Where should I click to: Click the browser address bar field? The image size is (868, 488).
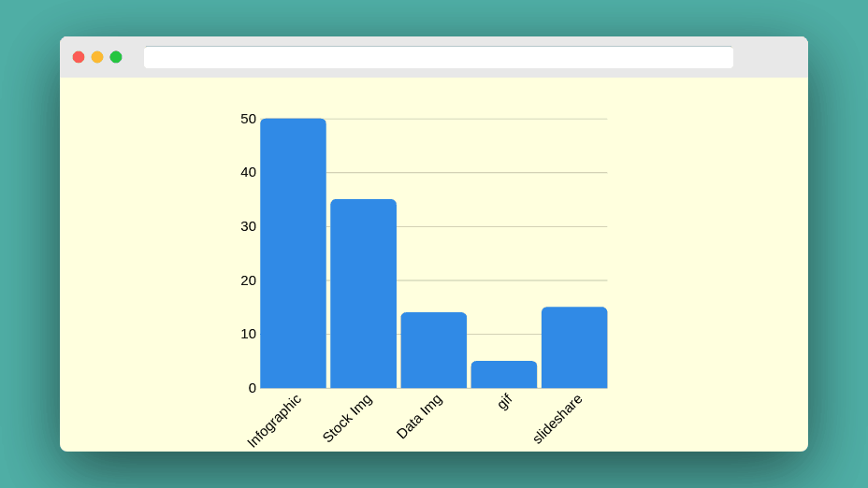point(439,58)
